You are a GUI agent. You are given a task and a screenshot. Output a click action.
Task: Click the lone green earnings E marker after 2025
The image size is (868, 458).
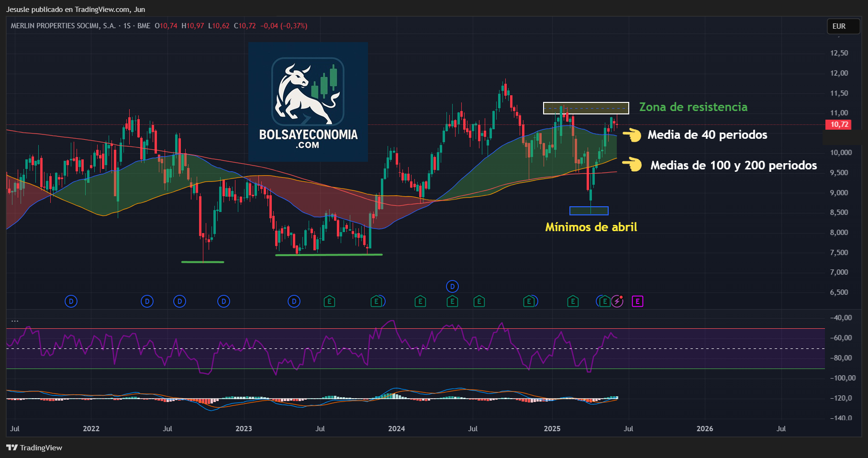(x=573, y=302)
